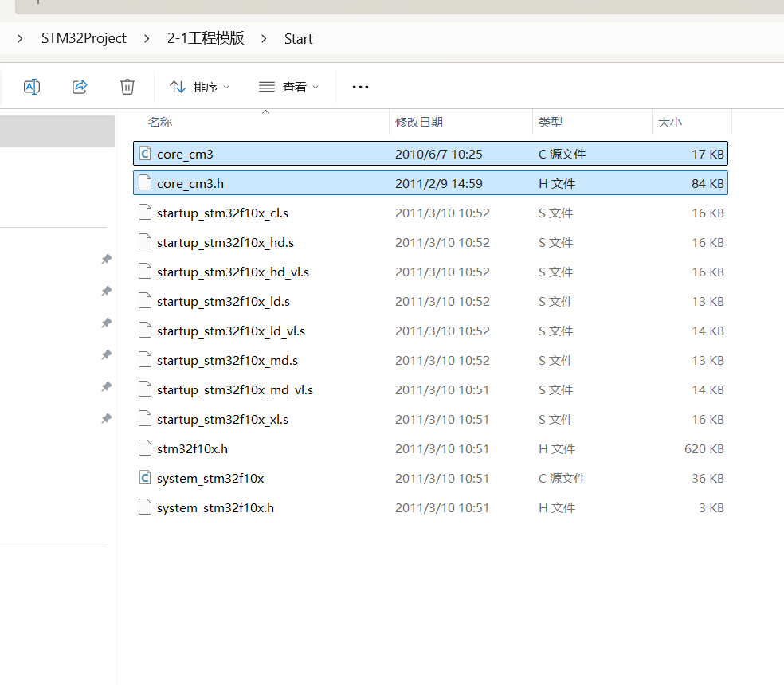Click the icon of startup_stm32f10x_xl.s
Viewport: 784px width, 685px height.
pyautogui.click(x=145, y=419)
